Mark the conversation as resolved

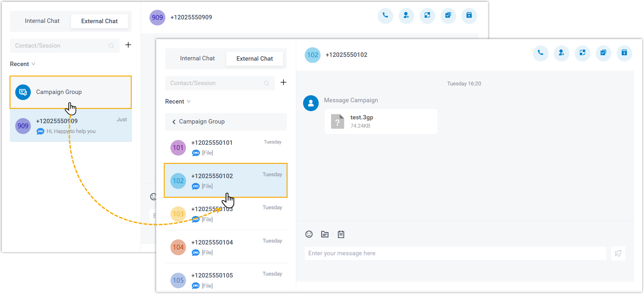[x=603, y=53]
